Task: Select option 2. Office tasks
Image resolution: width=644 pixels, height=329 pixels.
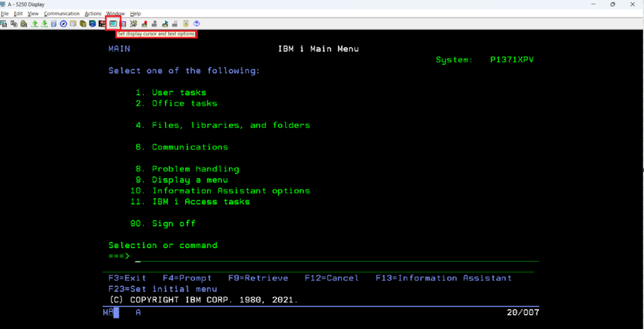Action: click(176, 103)
